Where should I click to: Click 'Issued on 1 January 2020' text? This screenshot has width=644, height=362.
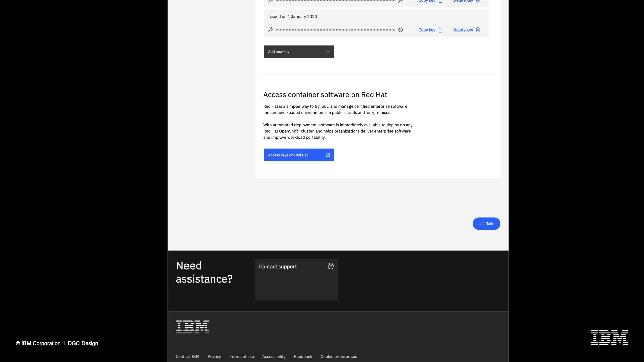click(292, 17)
